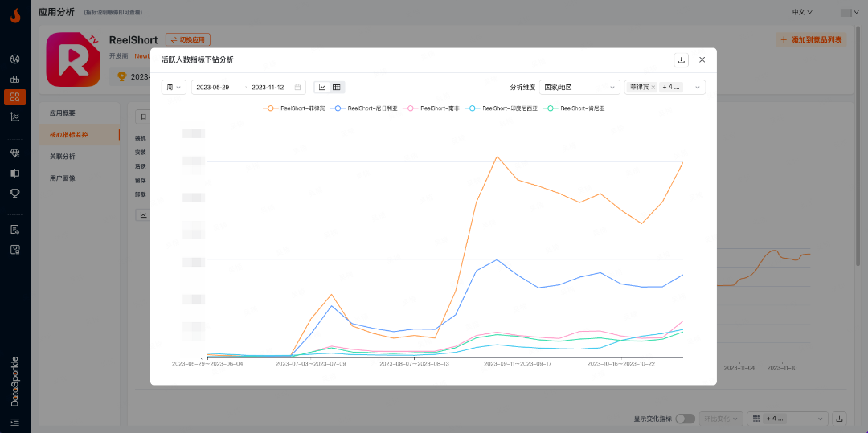Click the flame logo in sidebar
The height and width of the screenshot is (433, 868).
coord(15,15)
